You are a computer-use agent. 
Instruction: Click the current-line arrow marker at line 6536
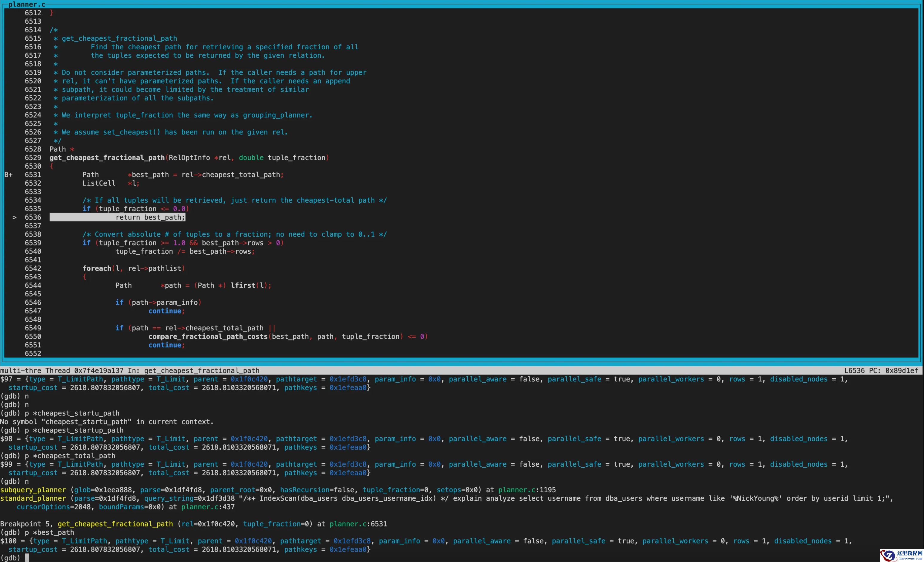tap(14, 218)
